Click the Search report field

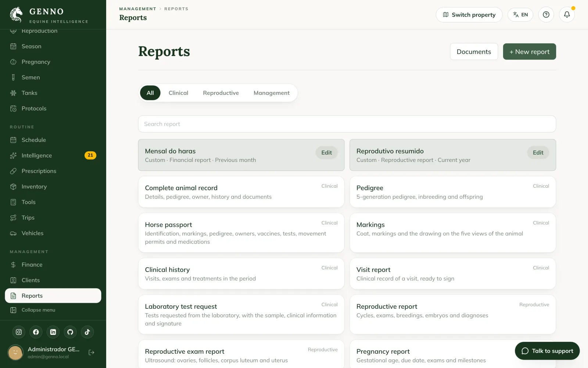coord(347,124)
